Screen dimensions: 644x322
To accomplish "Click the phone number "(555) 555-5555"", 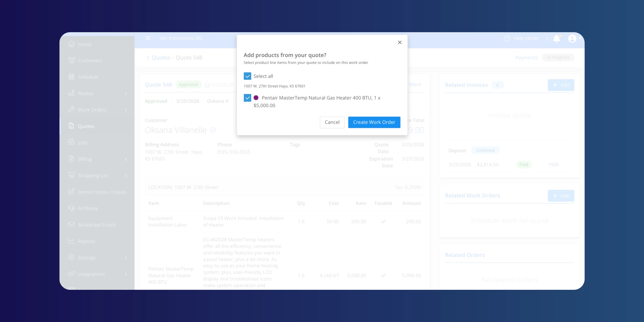I will click(x=233, y=152).
